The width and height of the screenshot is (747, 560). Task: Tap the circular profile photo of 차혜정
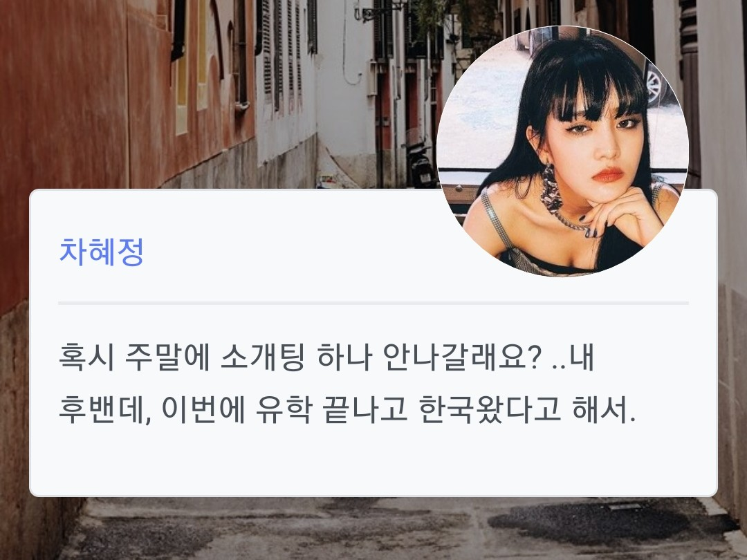(562, 151)
